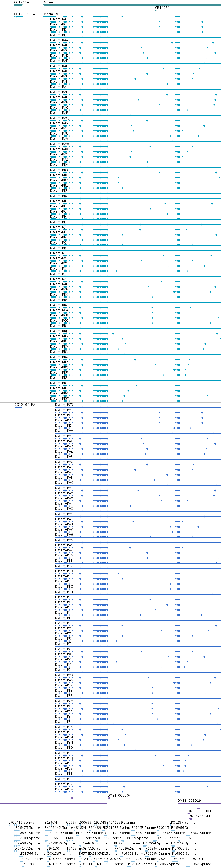Click the Dscam-PAK protein label
The height and width of the screenshot is (868, 221).
pos(64,482)
